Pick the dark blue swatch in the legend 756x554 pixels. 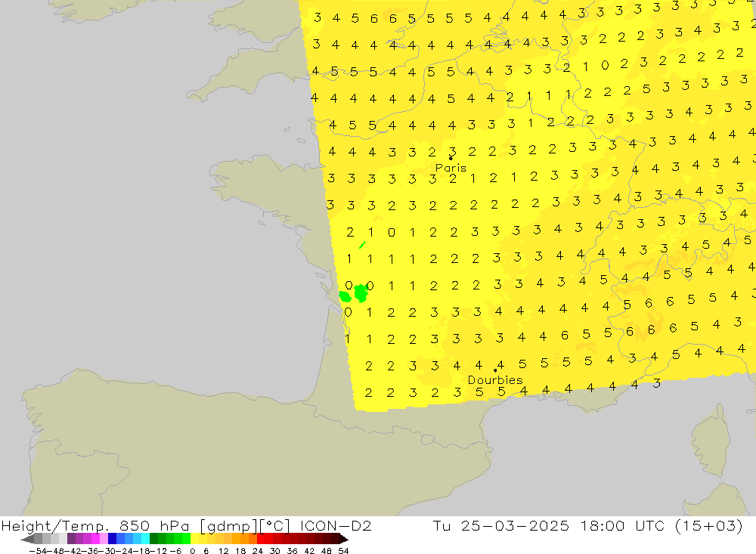coord(113,539)
